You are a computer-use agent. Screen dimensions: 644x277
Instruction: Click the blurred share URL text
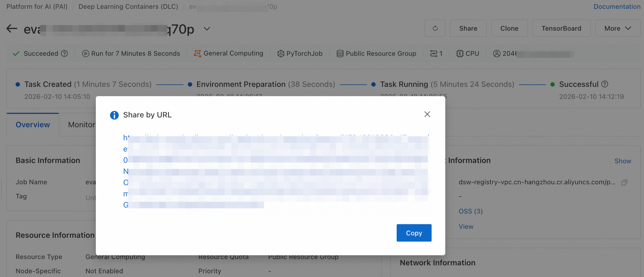click(276, 171)
